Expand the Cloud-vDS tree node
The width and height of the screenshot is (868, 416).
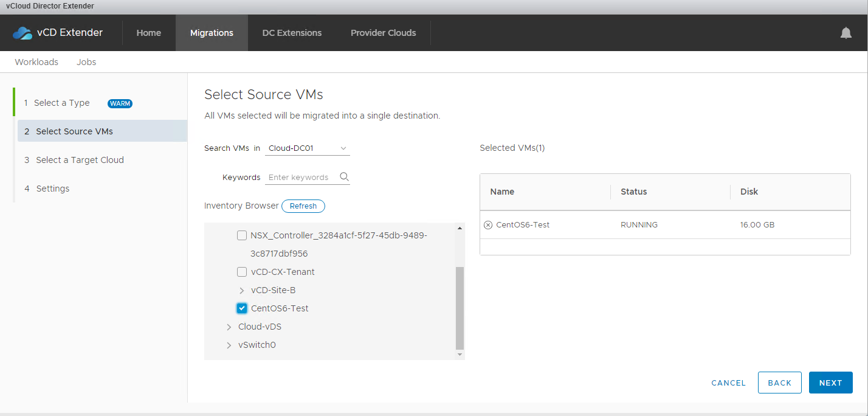click(229, 327)
